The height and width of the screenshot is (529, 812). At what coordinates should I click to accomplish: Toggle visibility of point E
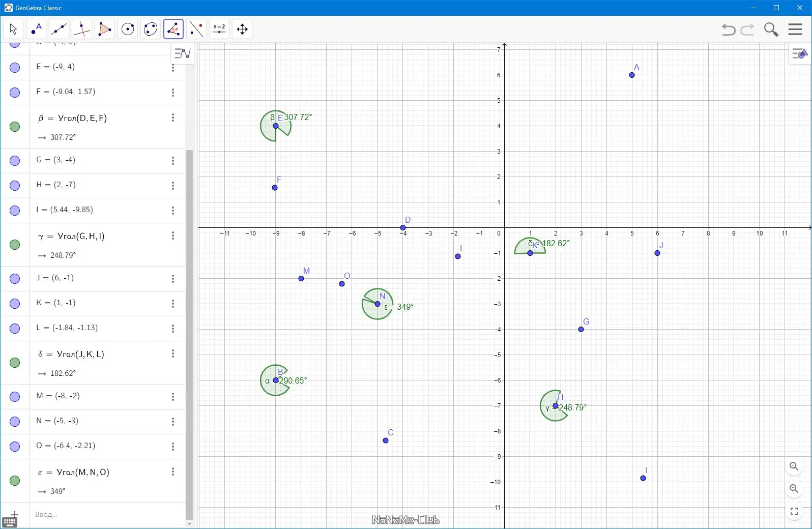15,68
